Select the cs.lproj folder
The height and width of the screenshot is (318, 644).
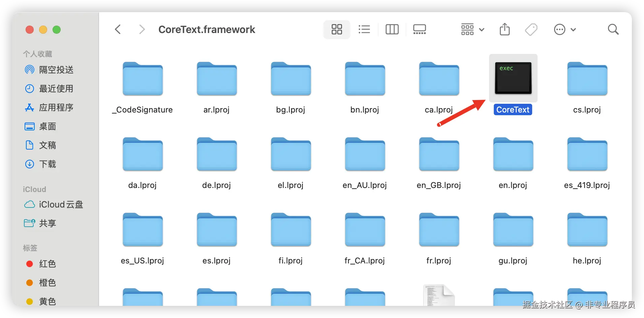587,79
